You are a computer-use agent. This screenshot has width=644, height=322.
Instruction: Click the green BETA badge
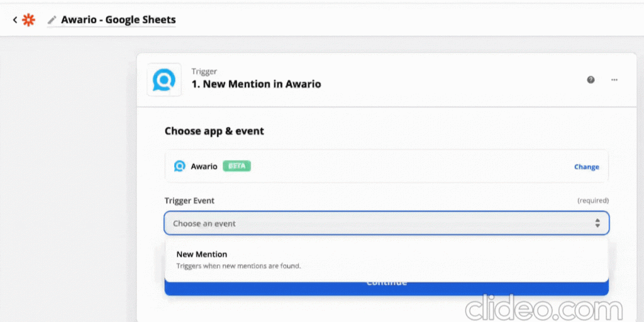(236, 166)
